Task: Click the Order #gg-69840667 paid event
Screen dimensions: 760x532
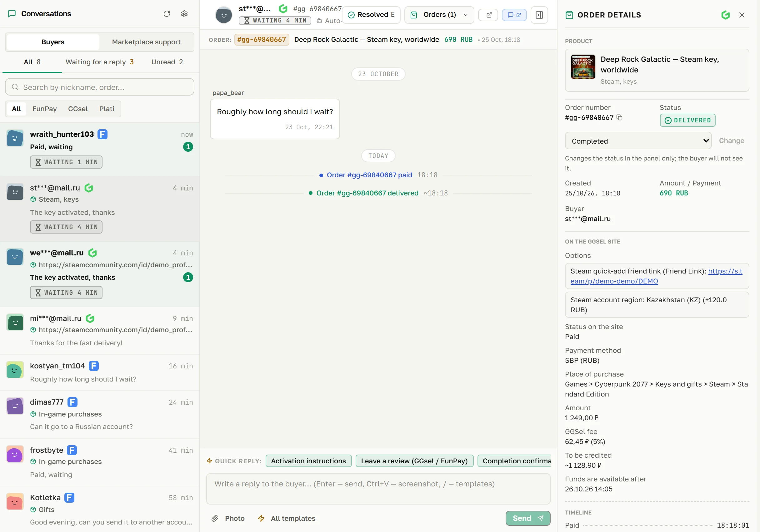Action: coord(369,175)
